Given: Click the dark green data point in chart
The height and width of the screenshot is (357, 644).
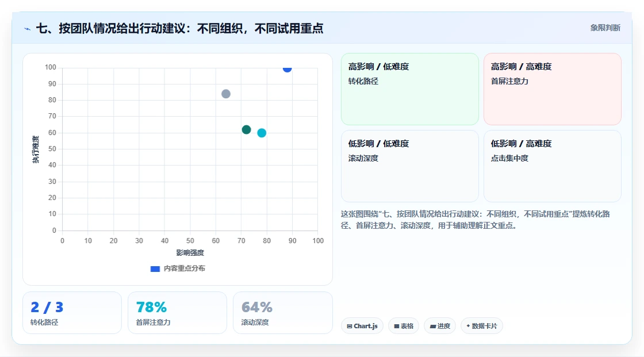Looking at the screenshot, I should [247, 130].
